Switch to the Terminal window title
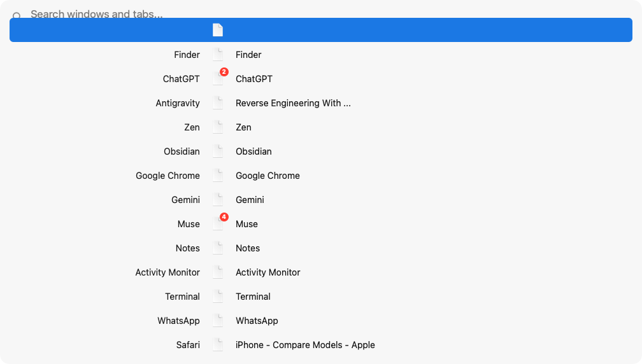 [x=253, y=296]
